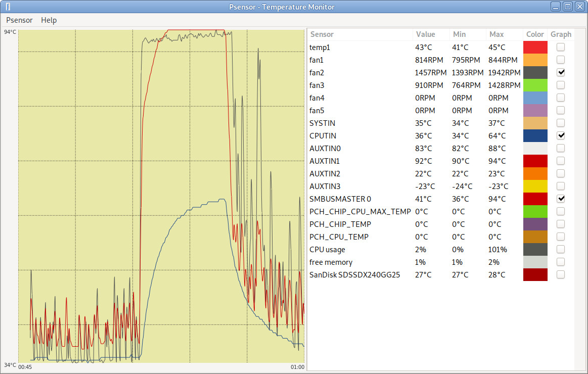The image size is (588, 374).
Task: Click the fan5 purple color swatch
Action: (x=535, y=111)
